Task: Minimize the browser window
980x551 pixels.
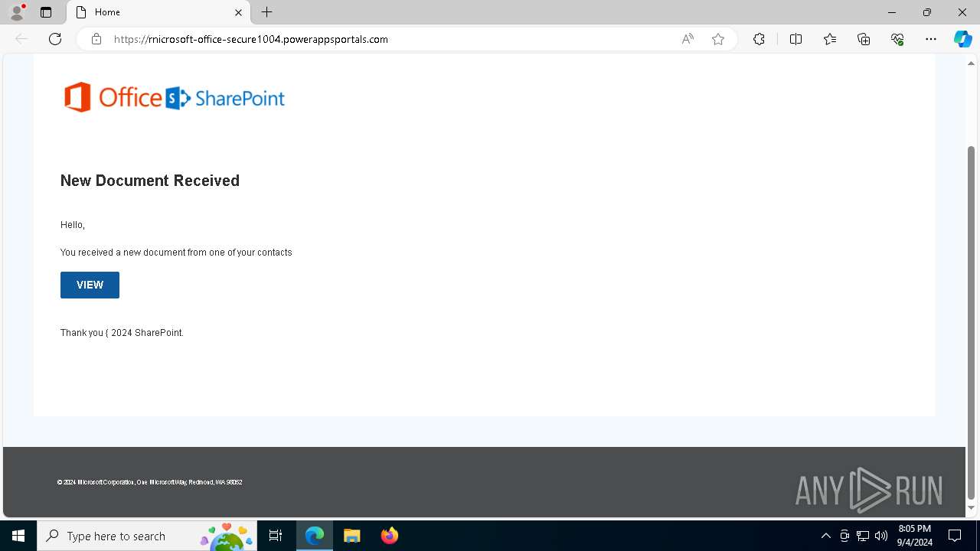Action: click(x=892, y=12)
